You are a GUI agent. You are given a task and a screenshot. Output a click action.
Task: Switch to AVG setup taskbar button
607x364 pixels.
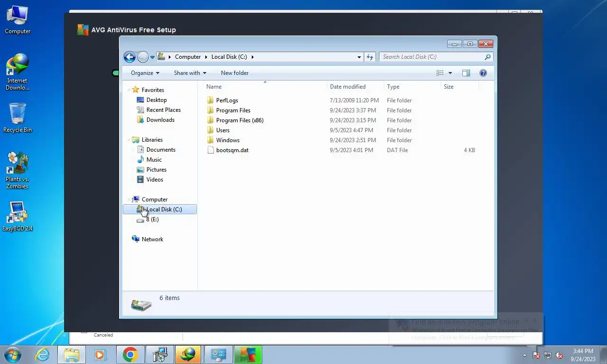pos(248,355)
